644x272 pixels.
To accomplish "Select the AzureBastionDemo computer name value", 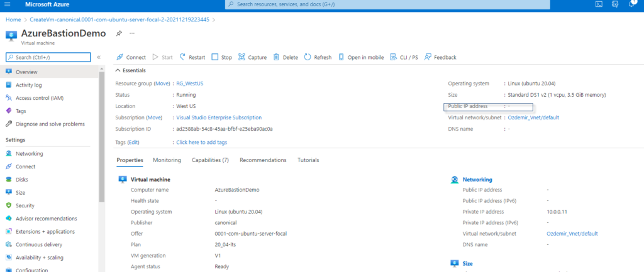I will point(237,190).
